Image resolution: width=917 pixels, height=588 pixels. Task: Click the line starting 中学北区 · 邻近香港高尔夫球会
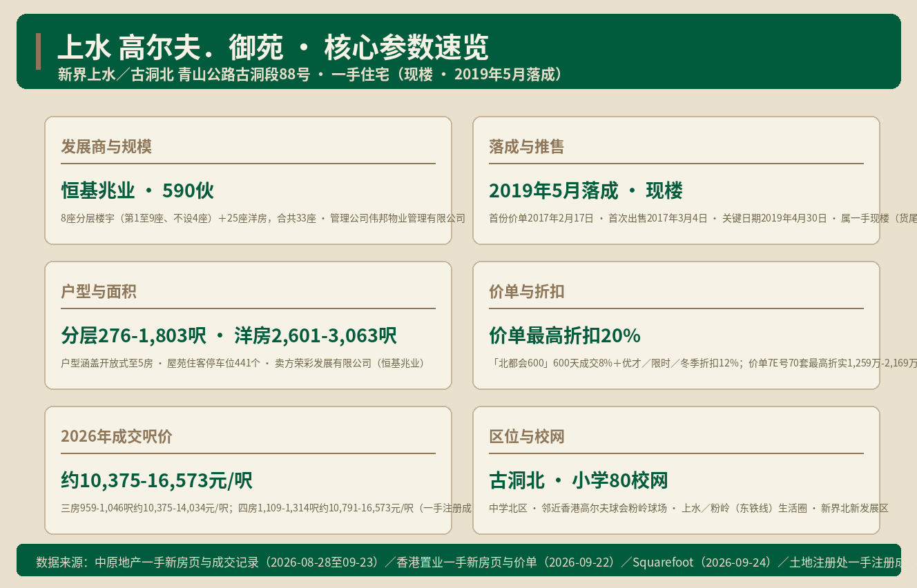688,508
